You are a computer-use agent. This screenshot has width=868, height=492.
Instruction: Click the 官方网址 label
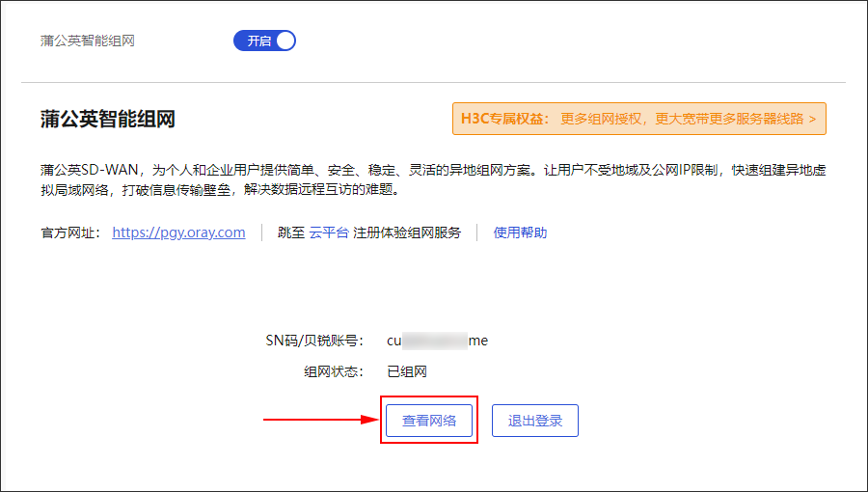70,232
